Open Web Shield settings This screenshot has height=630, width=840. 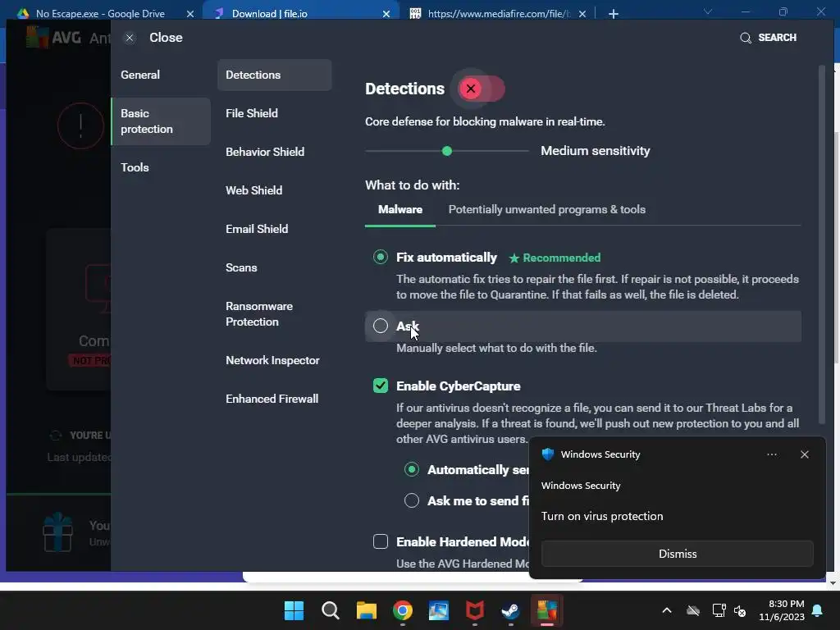tap(254, 190)
